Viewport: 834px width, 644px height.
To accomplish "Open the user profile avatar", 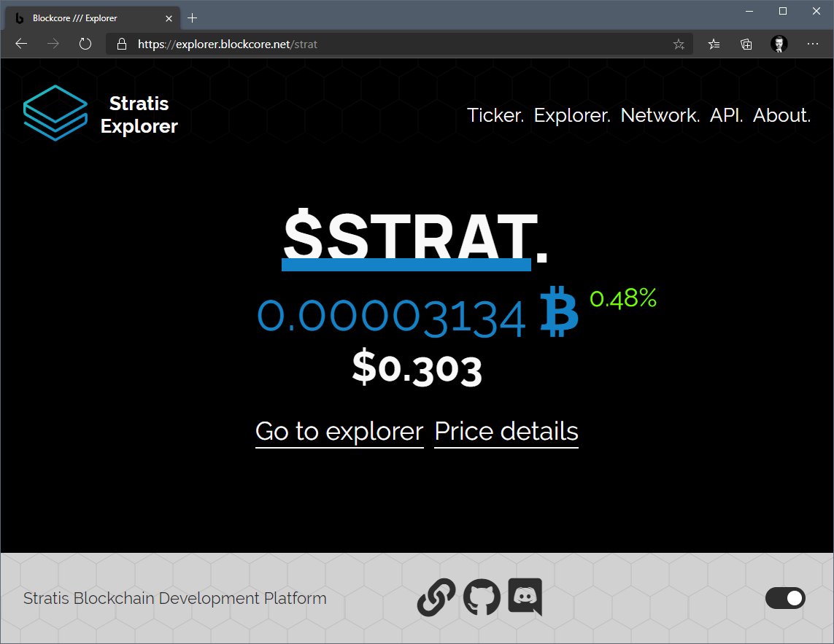I will 779,44.
